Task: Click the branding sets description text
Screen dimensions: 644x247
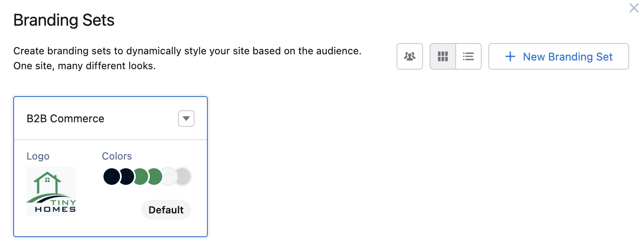Action: tap(187, 58)
